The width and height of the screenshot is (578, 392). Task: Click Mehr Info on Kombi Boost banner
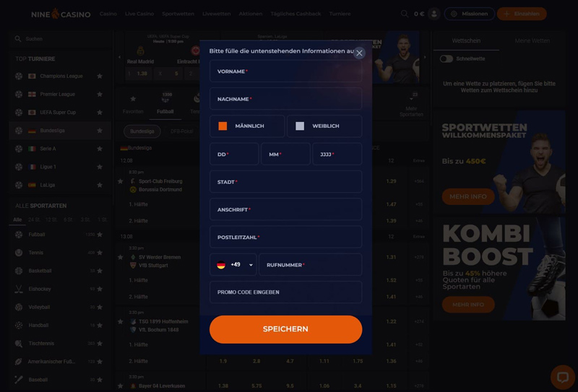(x=468, y=305)
